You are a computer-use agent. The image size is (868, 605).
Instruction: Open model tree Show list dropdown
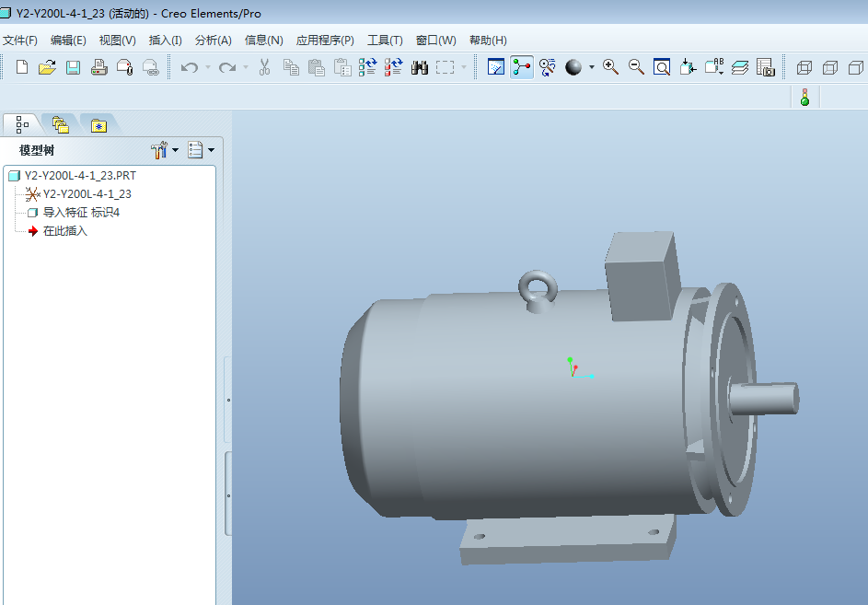click(x=201, y=149)
